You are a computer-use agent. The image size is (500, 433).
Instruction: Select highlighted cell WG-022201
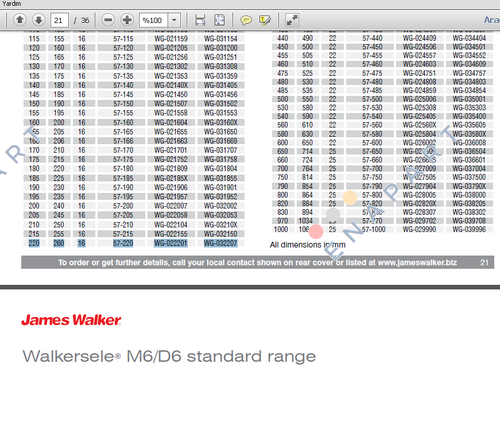(171, 243)
